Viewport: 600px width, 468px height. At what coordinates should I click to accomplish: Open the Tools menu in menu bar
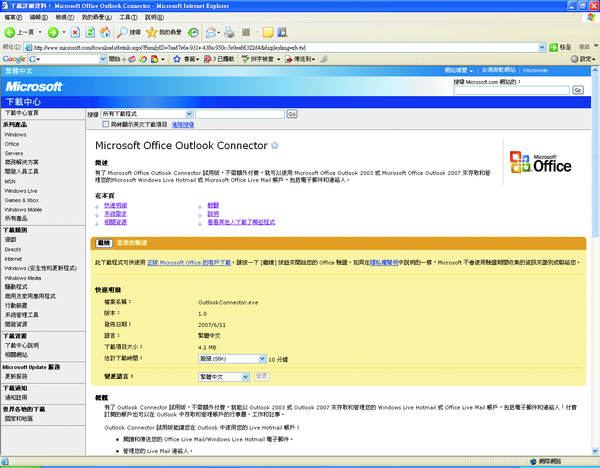click(128, 17)
